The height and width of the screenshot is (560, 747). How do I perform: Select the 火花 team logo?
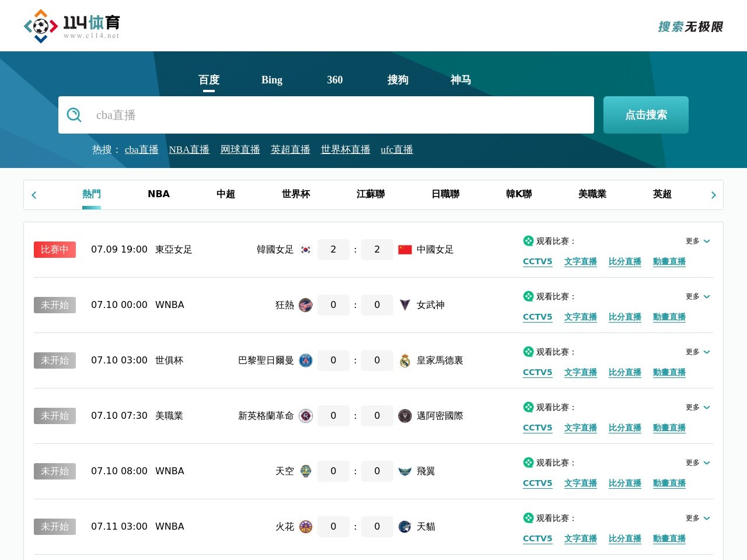305,527
